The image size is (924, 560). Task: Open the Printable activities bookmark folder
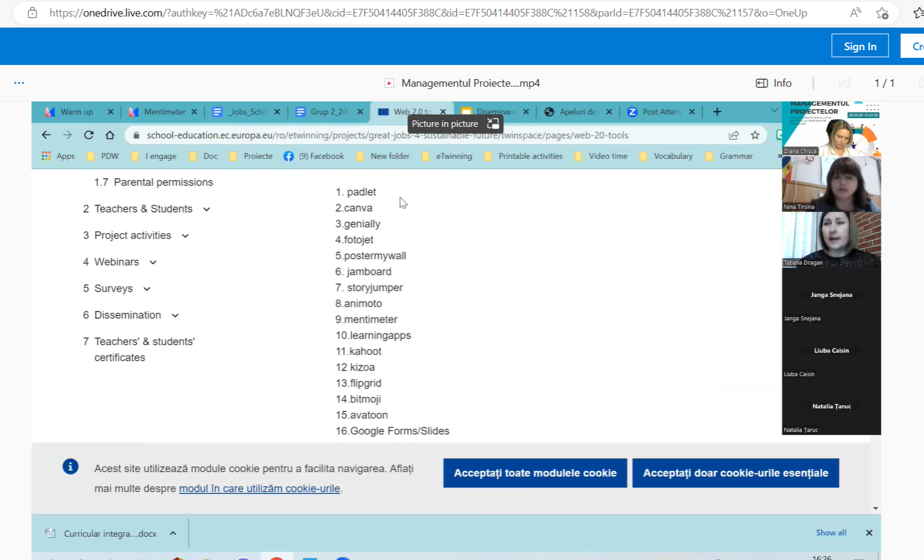click(x=523, y=156)
